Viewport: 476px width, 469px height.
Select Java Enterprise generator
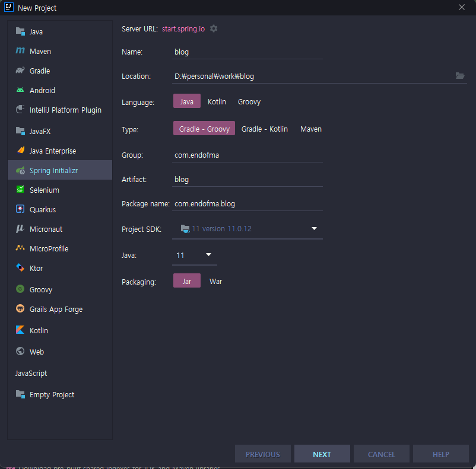[60, 151]
